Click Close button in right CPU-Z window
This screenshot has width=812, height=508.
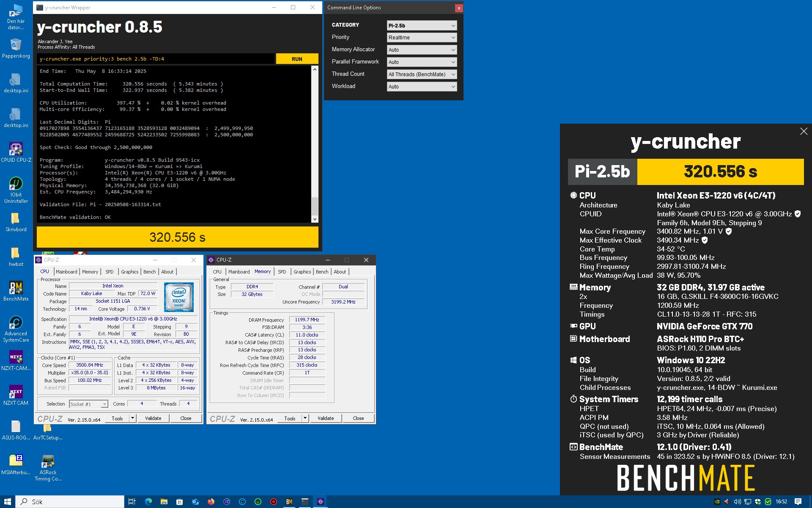tap(358, 418)
